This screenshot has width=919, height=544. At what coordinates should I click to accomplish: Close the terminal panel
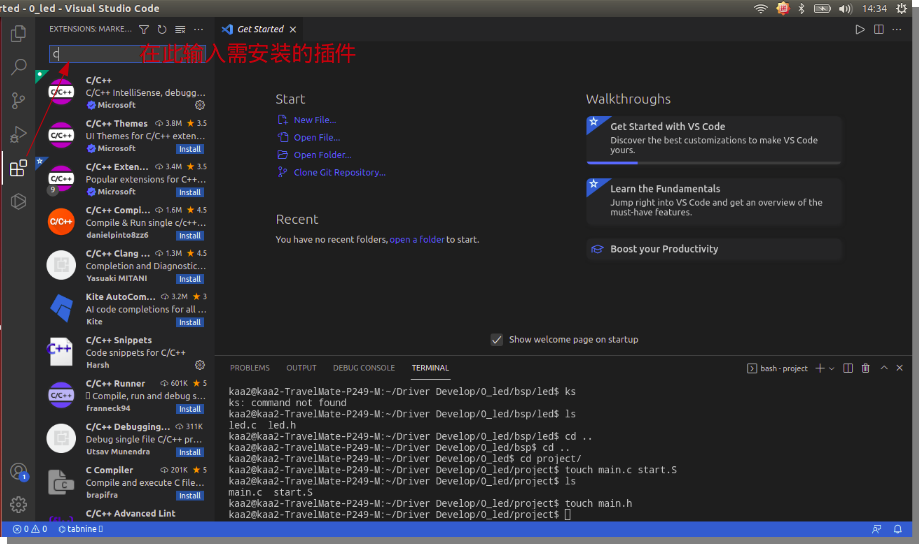[x=900, y=368]
